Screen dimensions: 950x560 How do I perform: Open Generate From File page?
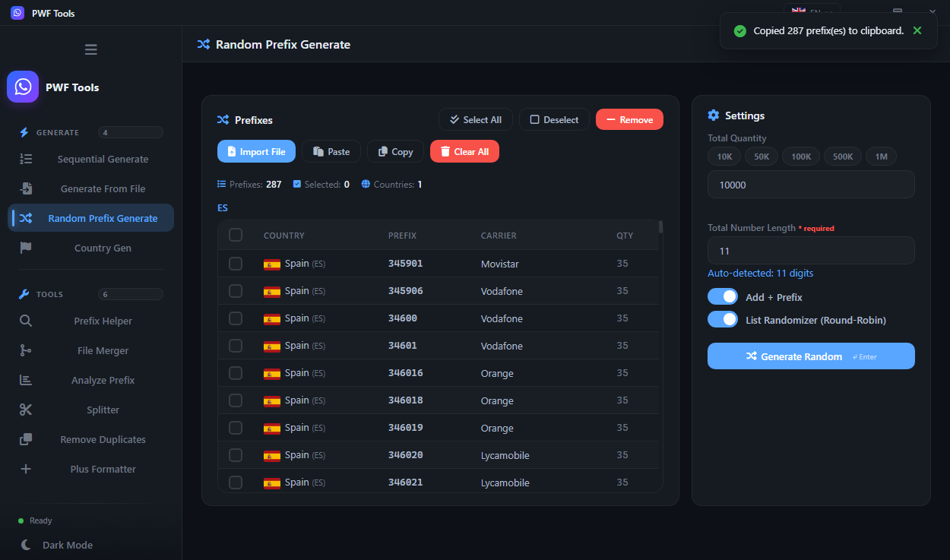(x=91, y=188)
